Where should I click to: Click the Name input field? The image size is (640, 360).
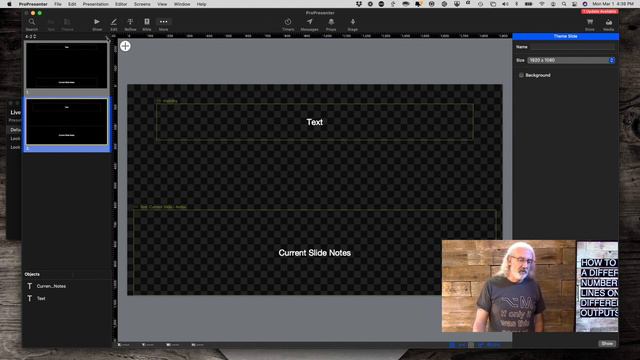[572, 47]
